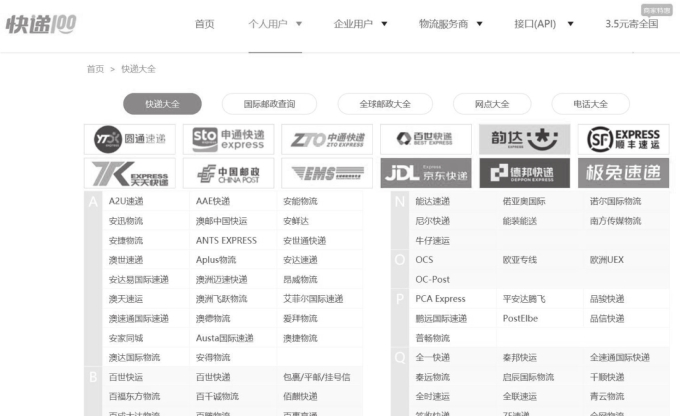
Task: Open the 澳邮中国快运 courier link
Action: pos(222,221)
